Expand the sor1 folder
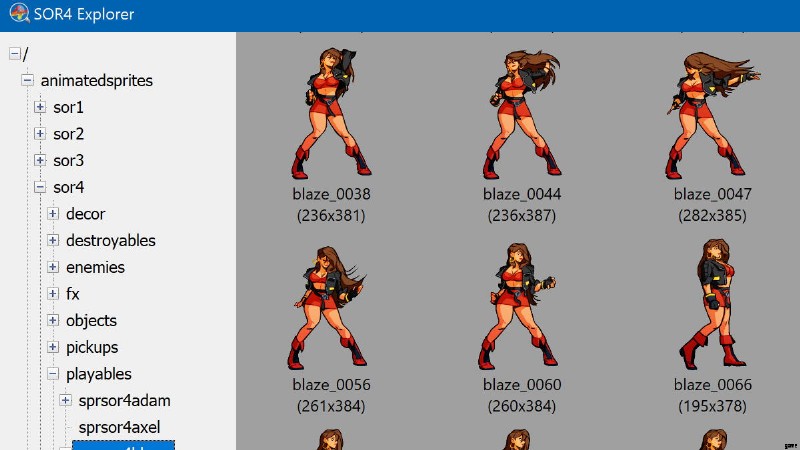This screenshot has height=450, width=800. (40, 107)
